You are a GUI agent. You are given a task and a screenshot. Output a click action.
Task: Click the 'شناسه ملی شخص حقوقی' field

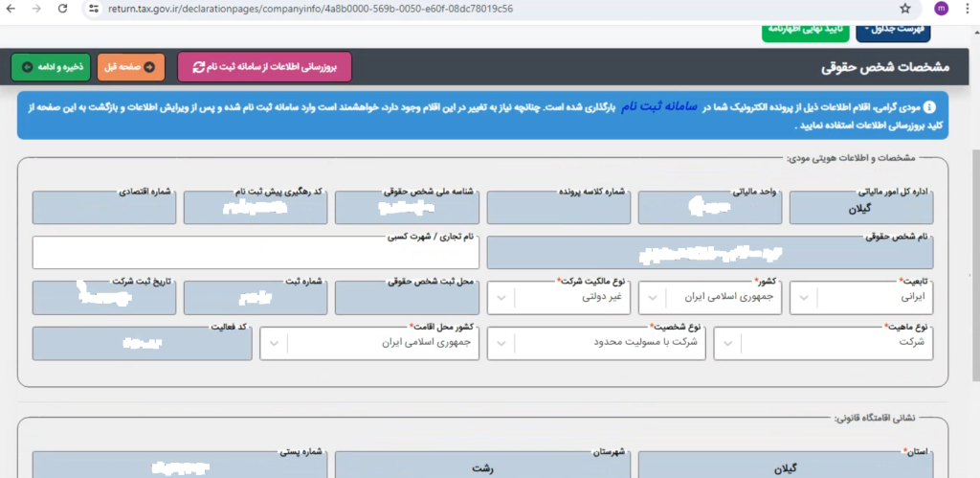(407, 208)
